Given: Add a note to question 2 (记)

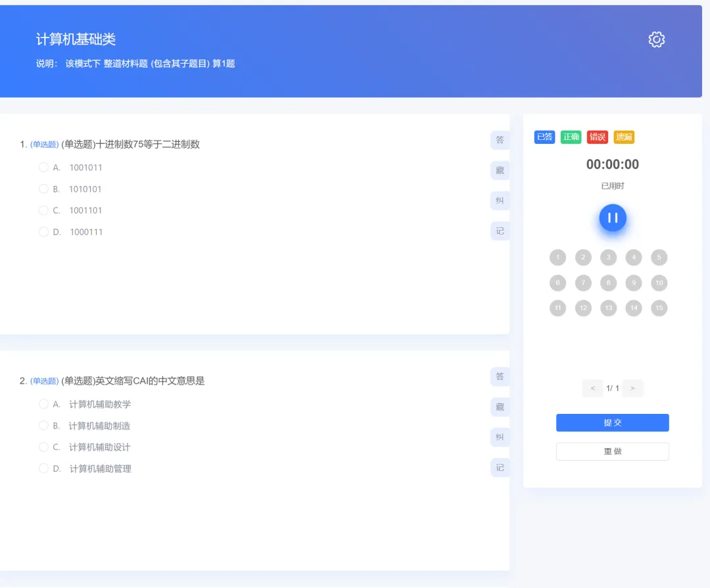Looking at the screenshot, I should point(500,468).
